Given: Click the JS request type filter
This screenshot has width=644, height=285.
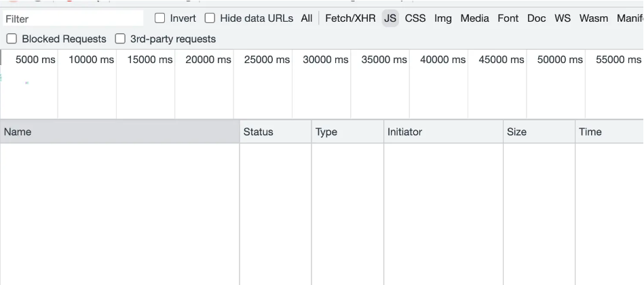Looking at the screenshot, I should (390, 18).
